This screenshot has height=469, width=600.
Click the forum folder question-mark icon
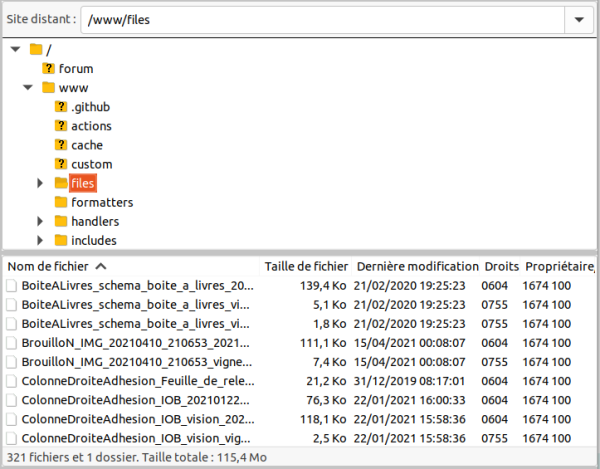[49, 69]
